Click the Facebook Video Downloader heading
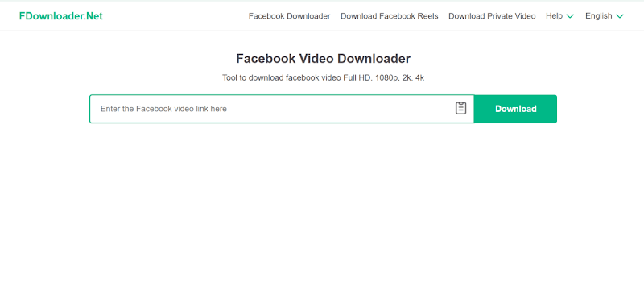The height and width of the screenshot is (299, 644). click(x=324, y=58)
